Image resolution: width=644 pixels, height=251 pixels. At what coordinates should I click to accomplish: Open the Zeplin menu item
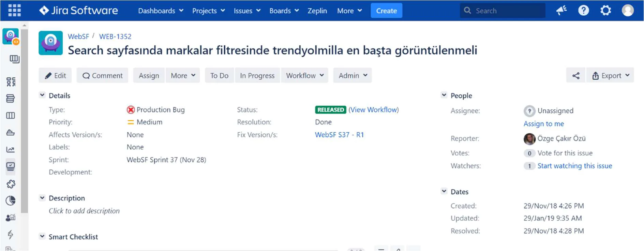click(317, 11)
